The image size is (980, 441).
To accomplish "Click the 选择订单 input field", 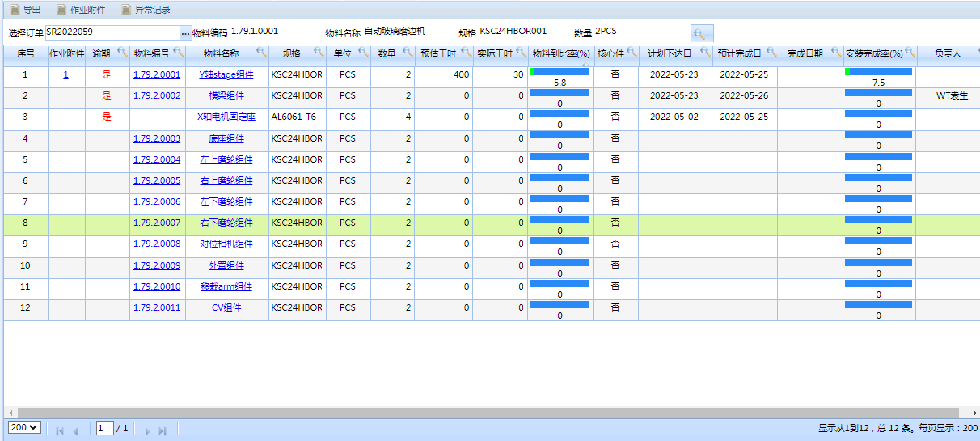I will (x=112, y=32).
